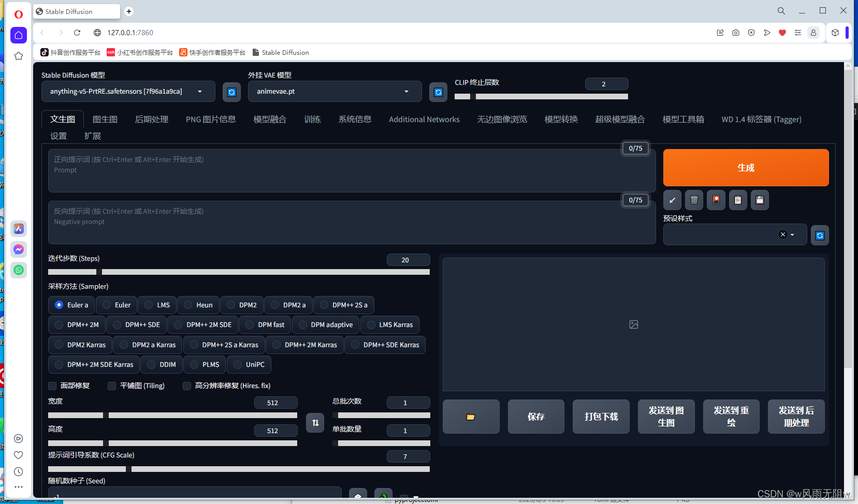The width and height of the screenshot is (858, 504).
Task: Enable Hires. fix checkbox
Action: [x=187, y=386]
